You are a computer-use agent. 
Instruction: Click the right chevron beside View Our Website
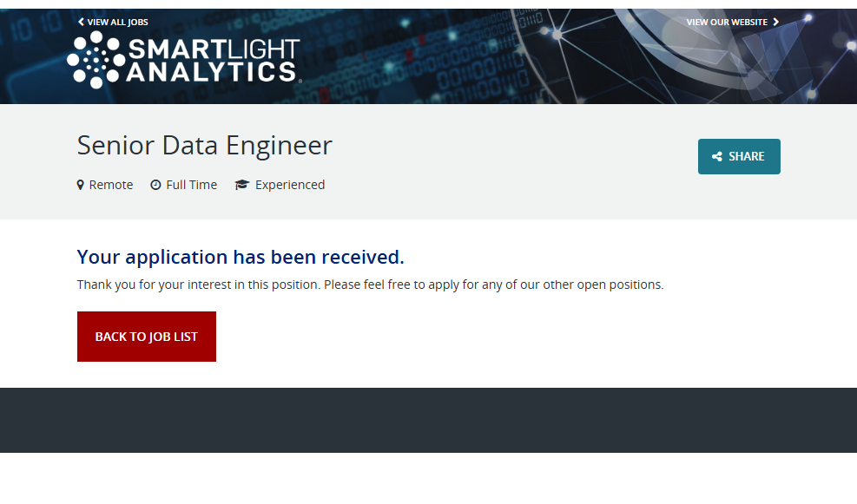(x=776, y=22)
